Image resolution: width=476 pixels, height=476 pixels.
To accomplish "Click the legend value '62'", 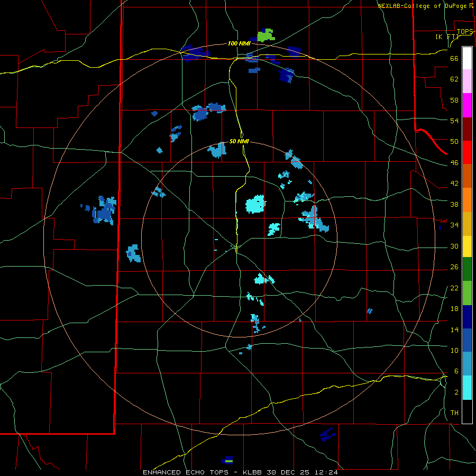I will [x=454, y=79].
